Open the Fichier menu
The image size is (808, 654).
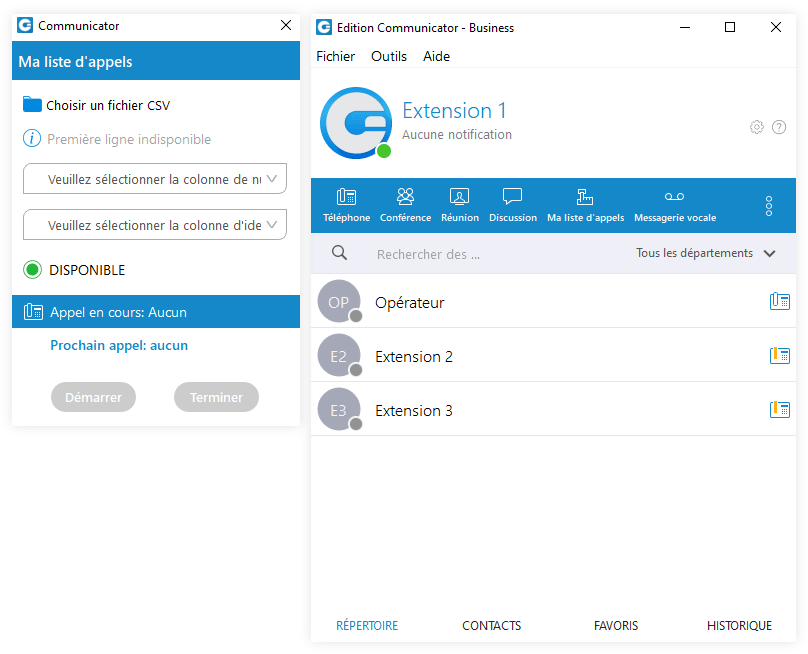click(x=335, y=56)
